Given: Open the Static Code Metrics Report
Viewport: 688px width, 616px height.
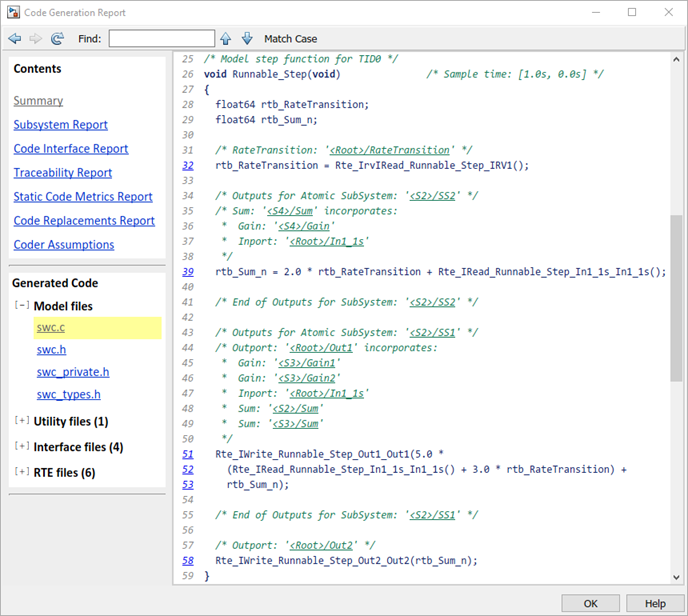Looking at the screenshot, I should tap(83, 197).
